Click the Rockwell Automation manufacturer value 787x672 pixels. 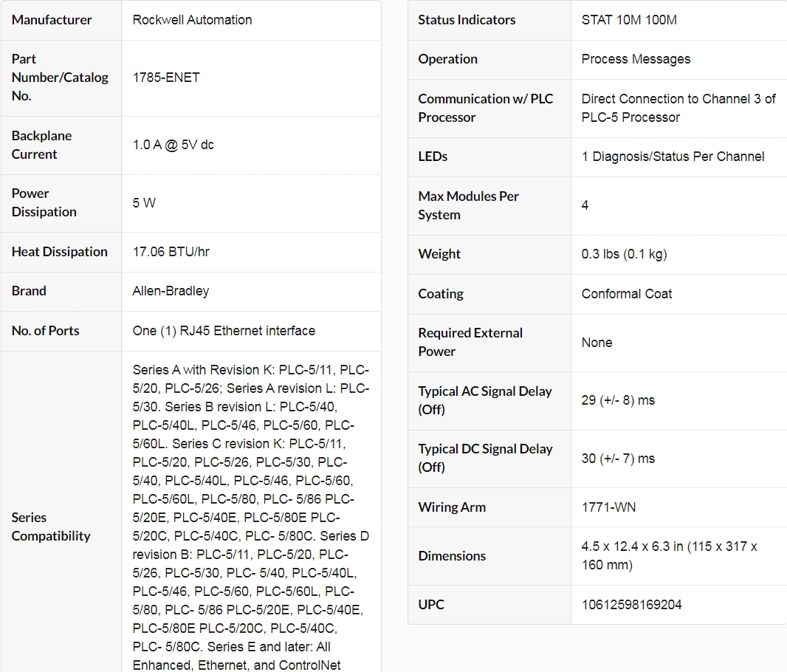click(192, 20)
